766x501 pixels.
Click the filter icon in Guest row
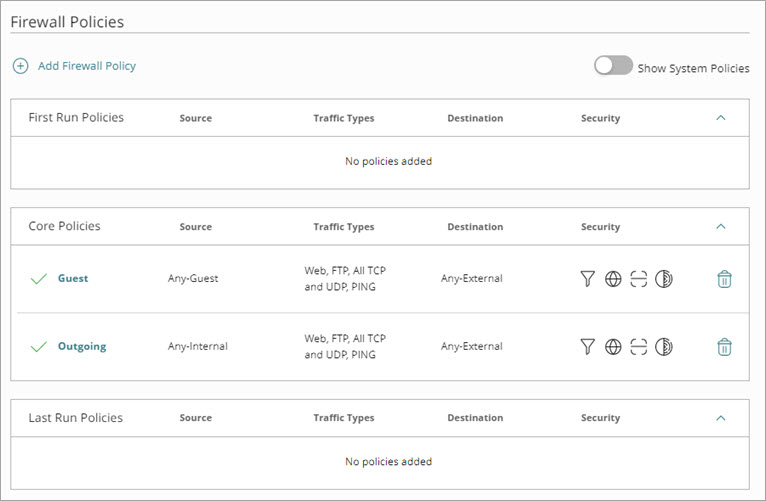pos(588,279)
